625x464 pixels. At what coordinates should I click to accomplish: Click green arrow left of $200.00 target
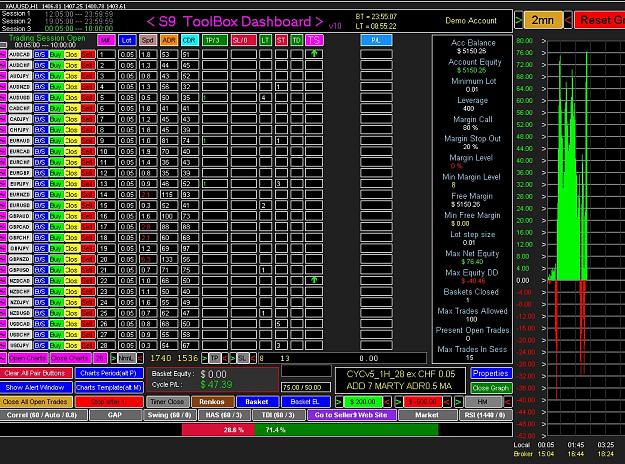(339, 401)
